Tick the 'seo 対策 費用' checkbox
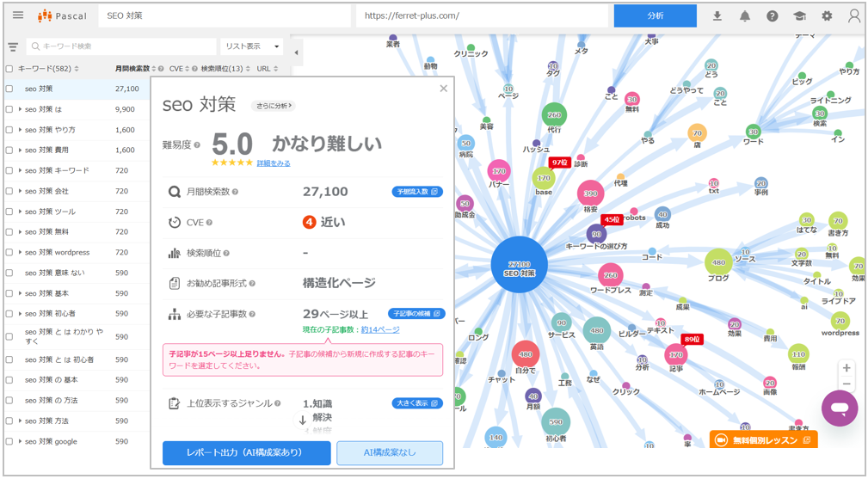868x479 pixels. 9,150
